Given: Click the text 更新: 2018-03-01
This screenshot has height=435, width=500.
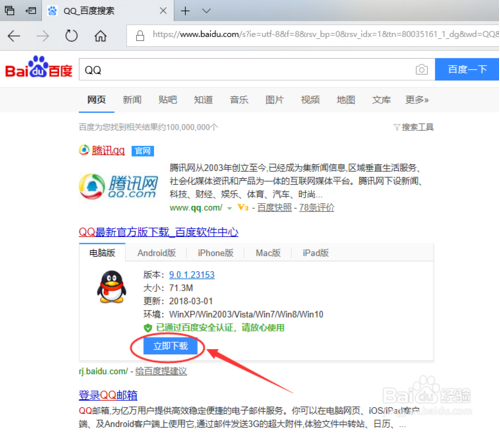Looking at the screenshot, I should click(178, 301).
